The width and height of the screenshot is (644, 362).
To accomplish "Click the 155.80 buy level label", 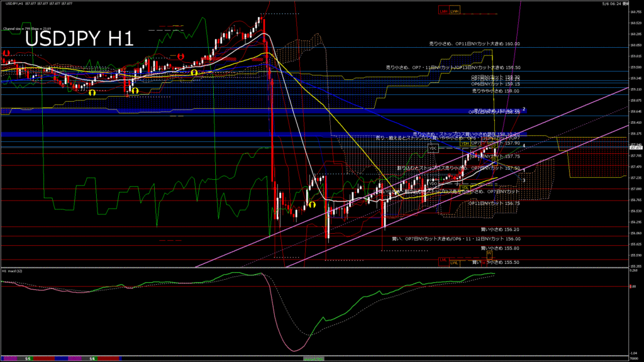I will (500, 248).
